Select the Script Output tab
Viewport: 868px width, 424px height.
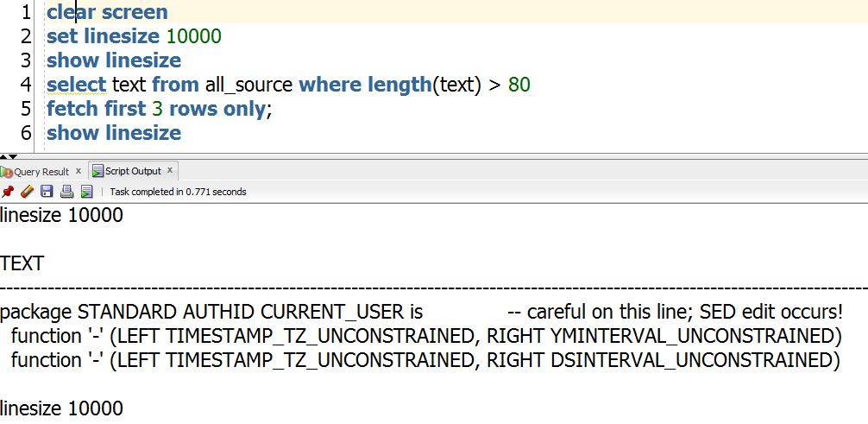(133, 171)
